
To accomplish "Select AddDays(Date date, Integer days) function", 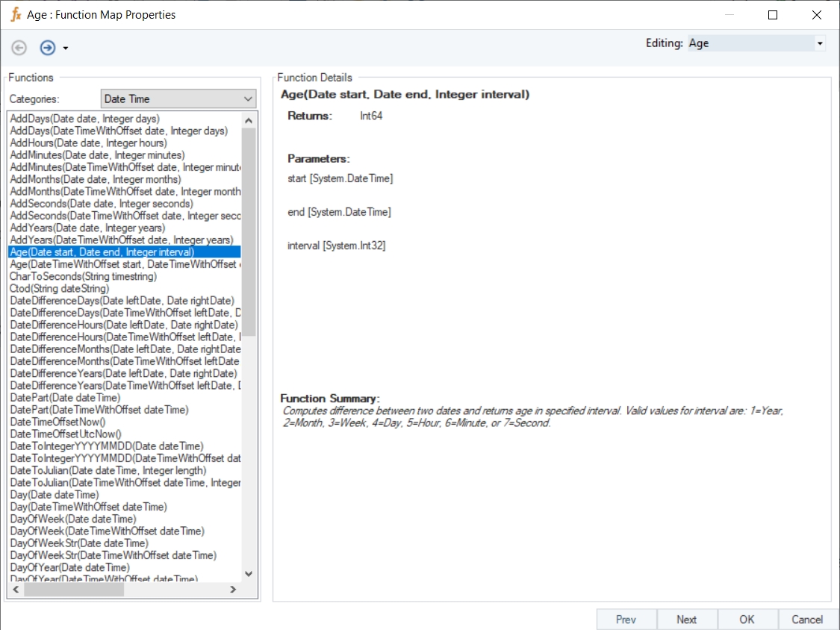I will pyautogui.click(x=84, y=119).
